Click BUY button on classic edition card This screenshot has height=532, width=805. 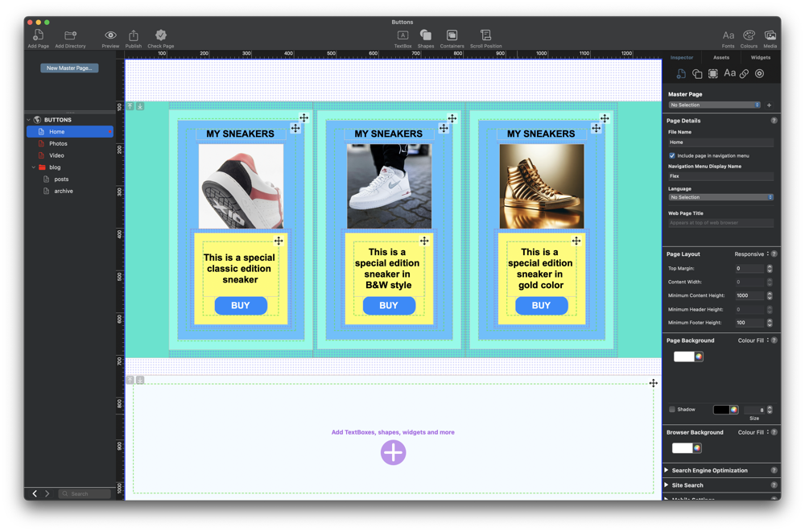click(241, 306)
